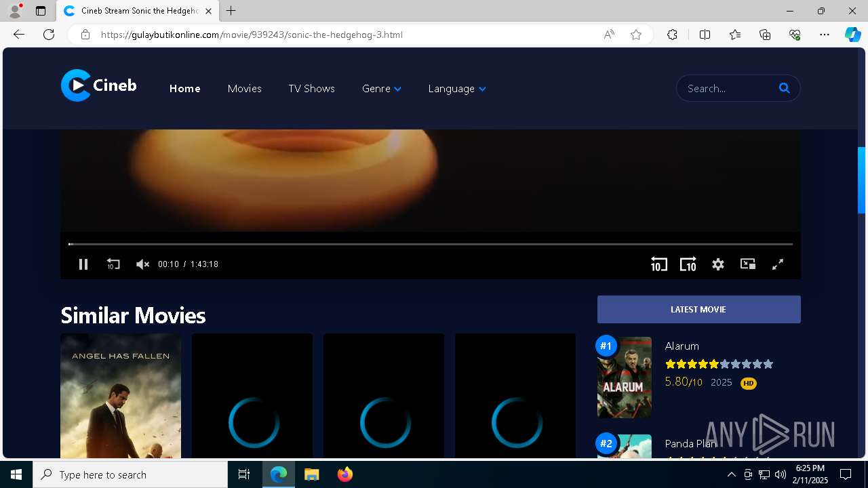Expand the Language dropdown

tap(457, 89)
